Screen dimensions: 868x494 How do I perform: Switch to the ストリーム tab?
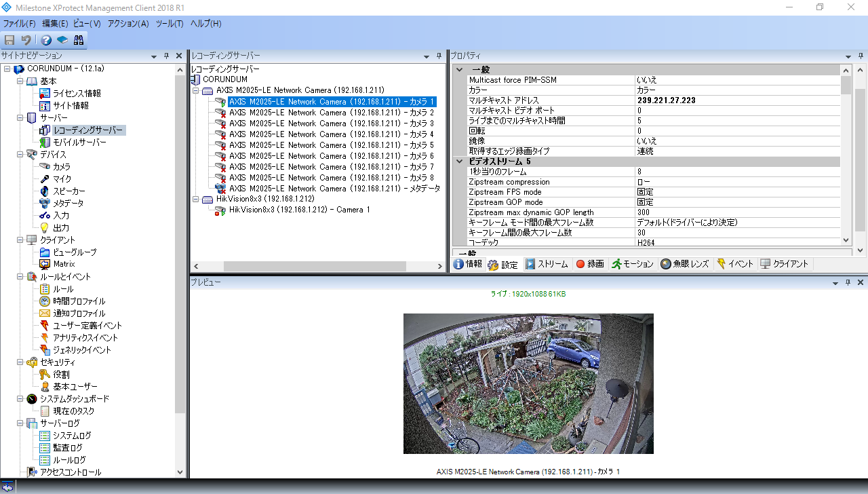547,265
